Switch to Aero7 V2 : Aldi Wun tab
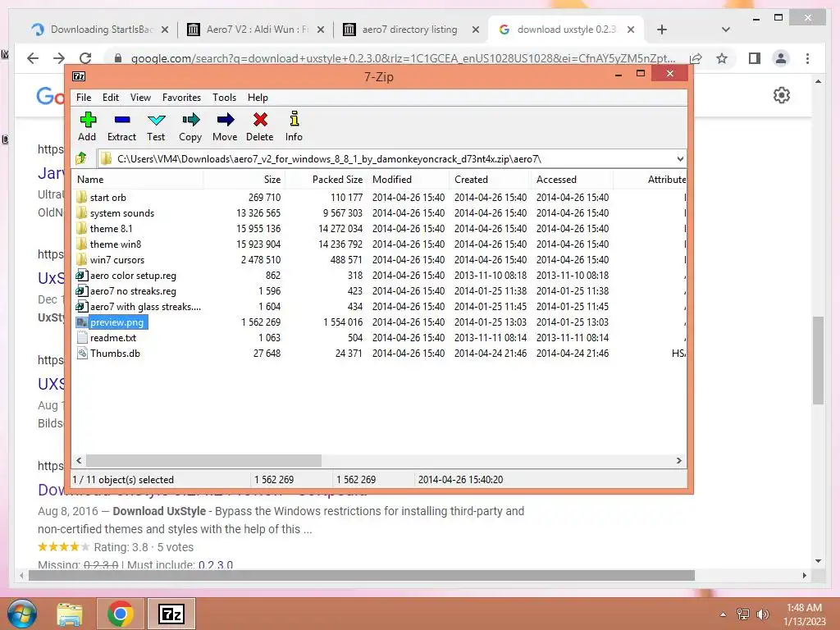The width and height of the screenshot is (840, 630). pos(256,30)
